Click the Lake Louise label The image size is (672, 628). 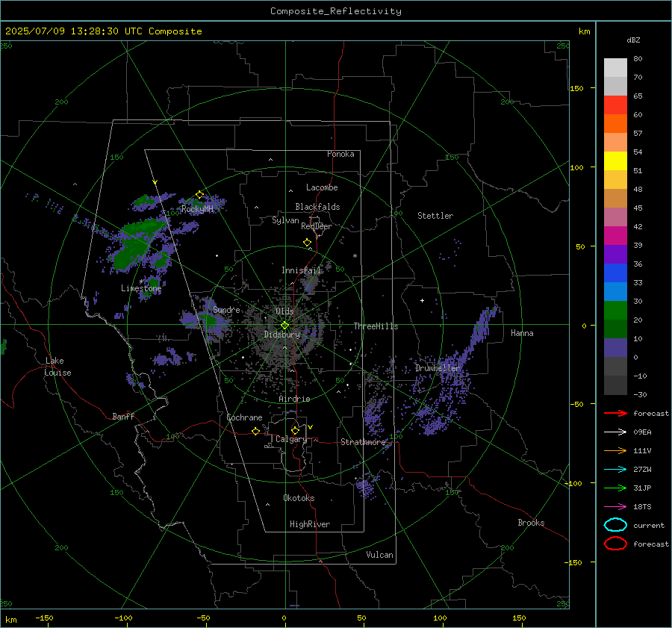(57, 367)
